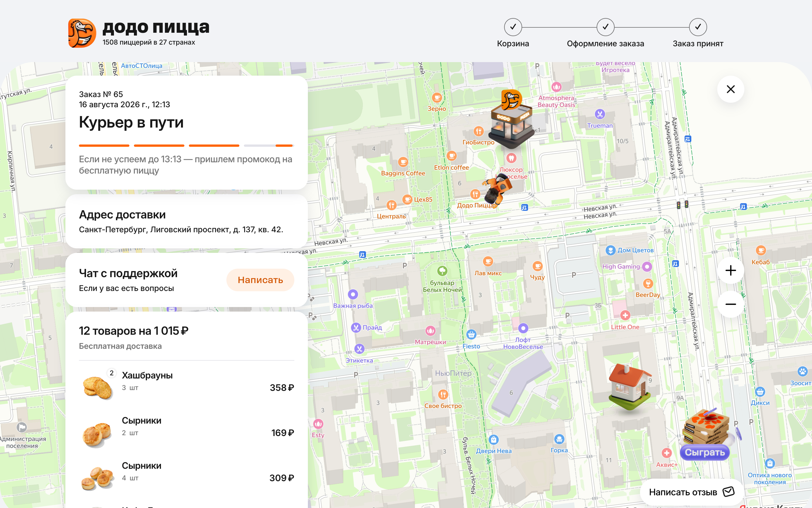
Task: Select the Корзина step checkmark
Action: (x=513, y=27)
